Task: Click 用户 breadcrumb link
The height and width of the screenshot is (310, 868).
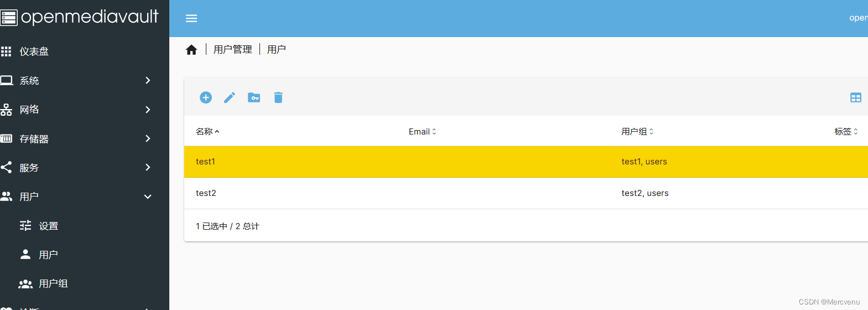Action: coord(277,50)
